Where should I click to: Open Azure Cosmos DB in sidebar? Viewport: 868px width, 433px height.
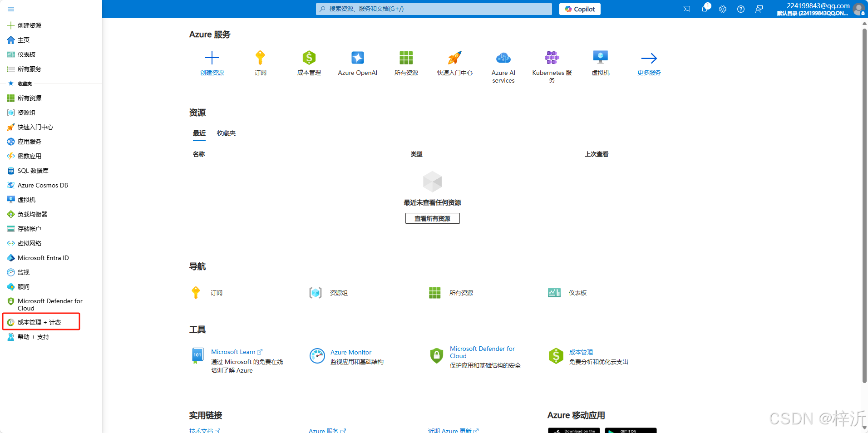coord(43,185)
